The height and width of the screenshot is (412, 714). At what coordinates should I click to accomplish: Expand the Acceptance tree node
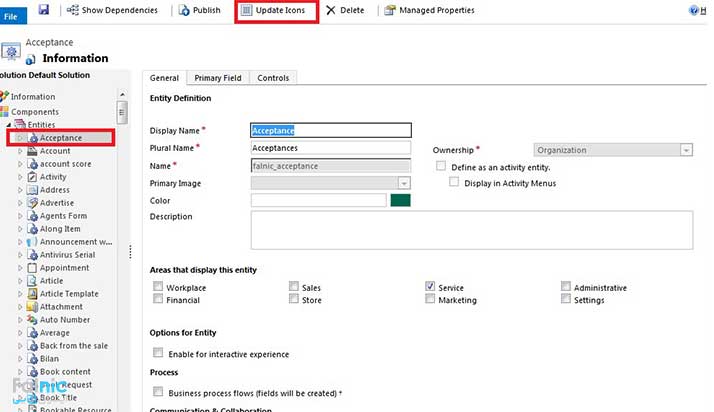pos(20,137)
